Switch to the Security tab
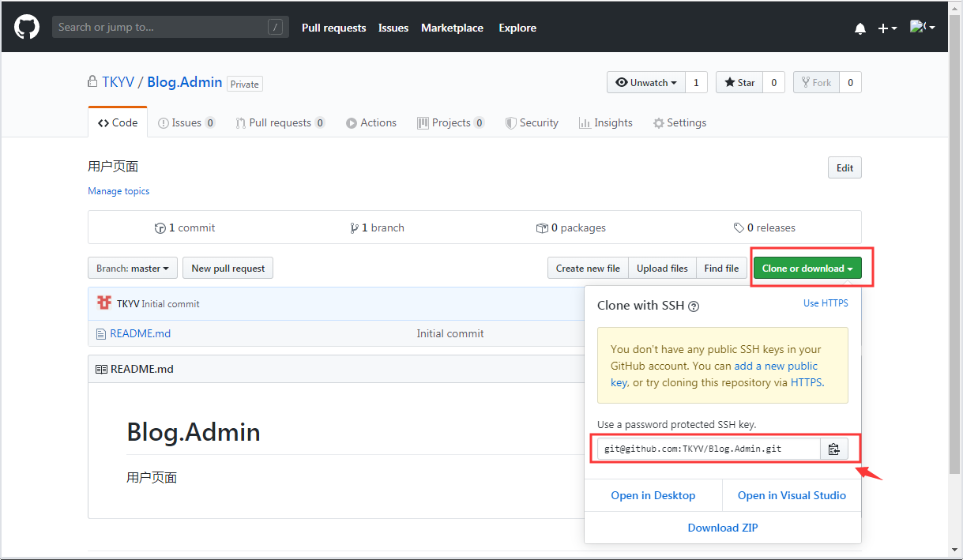 tap(532, 122)
